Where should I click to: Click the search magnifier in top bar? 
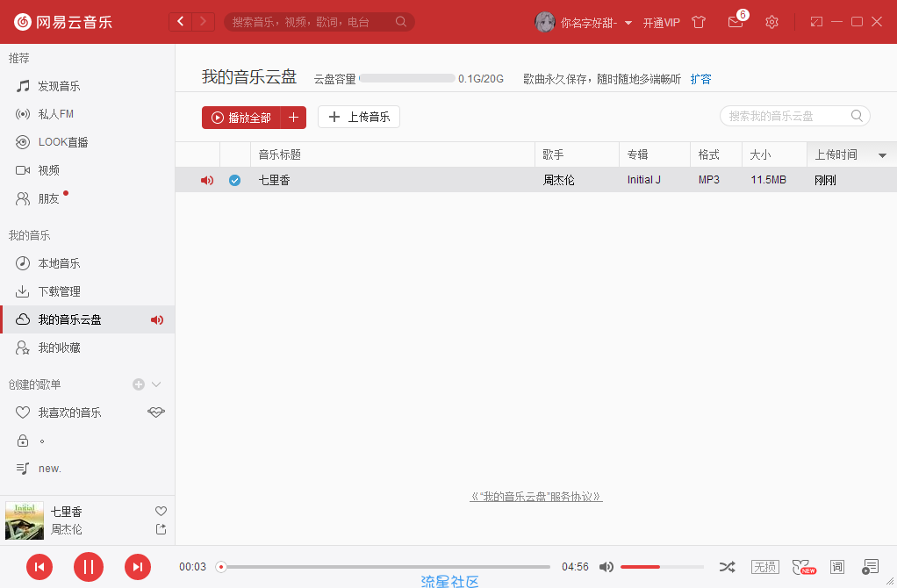[x=401, y=22]
